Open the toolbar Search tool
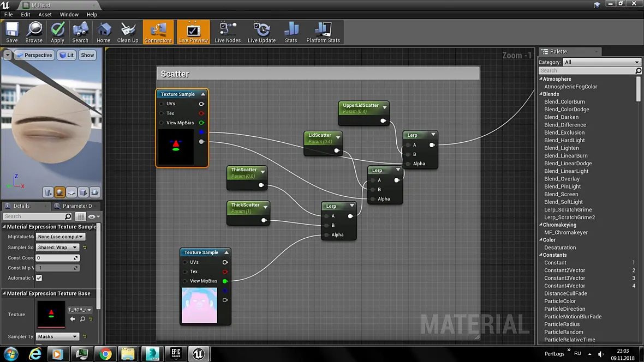The width and height of the screenshot is (644, 362). [80, 32]
